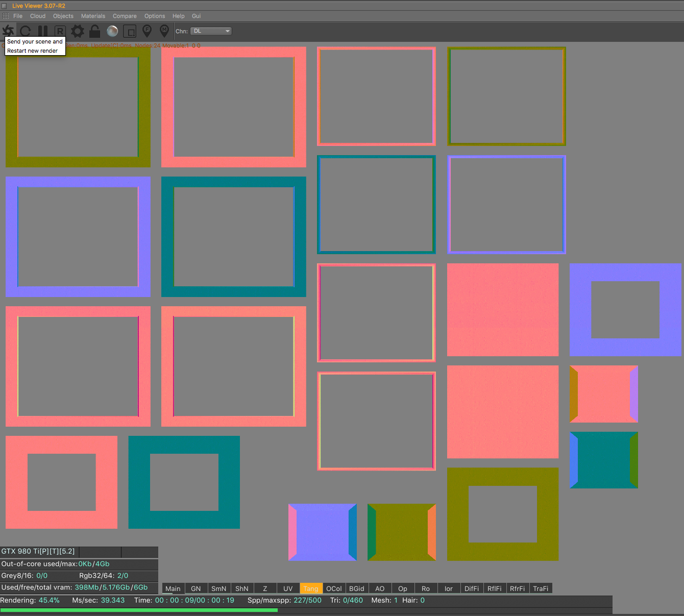The height and width of the screenshot is (616, 684).
Task: Switch to the Z depth pass tab
Action: tap(265, 588)
